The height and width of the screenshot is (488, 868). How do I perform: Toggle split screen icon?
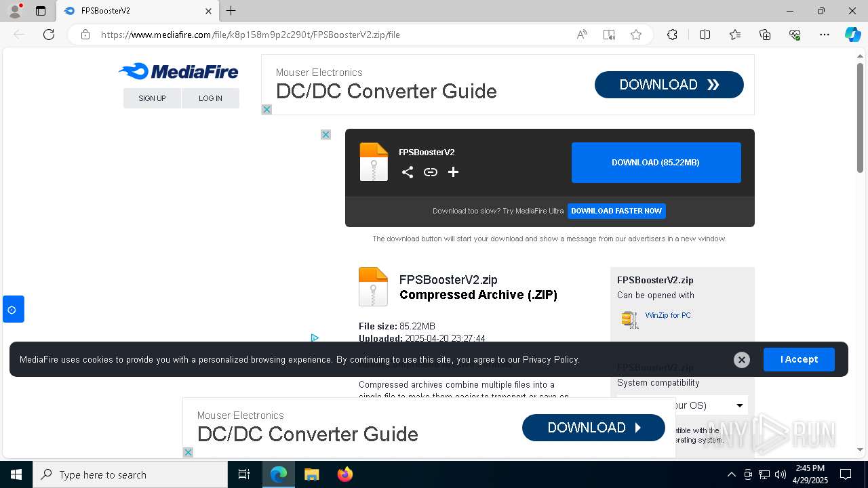(705, 35)
